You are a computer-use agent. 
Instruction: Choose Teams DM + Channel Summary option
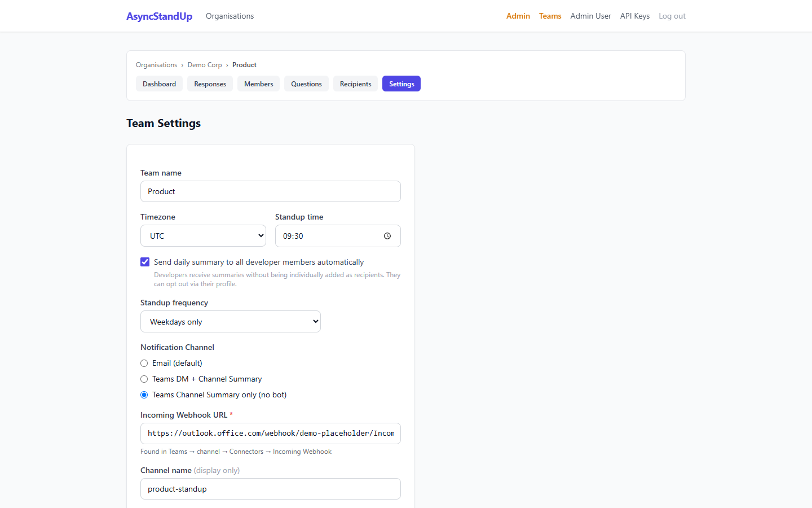(x=144, y=379)
